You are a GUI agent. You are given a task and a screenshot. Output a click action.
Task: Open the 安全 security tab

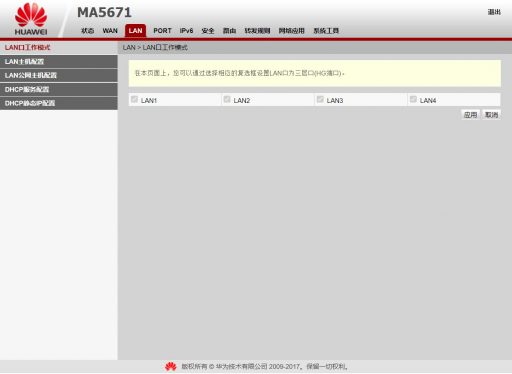tap(208, 31)
